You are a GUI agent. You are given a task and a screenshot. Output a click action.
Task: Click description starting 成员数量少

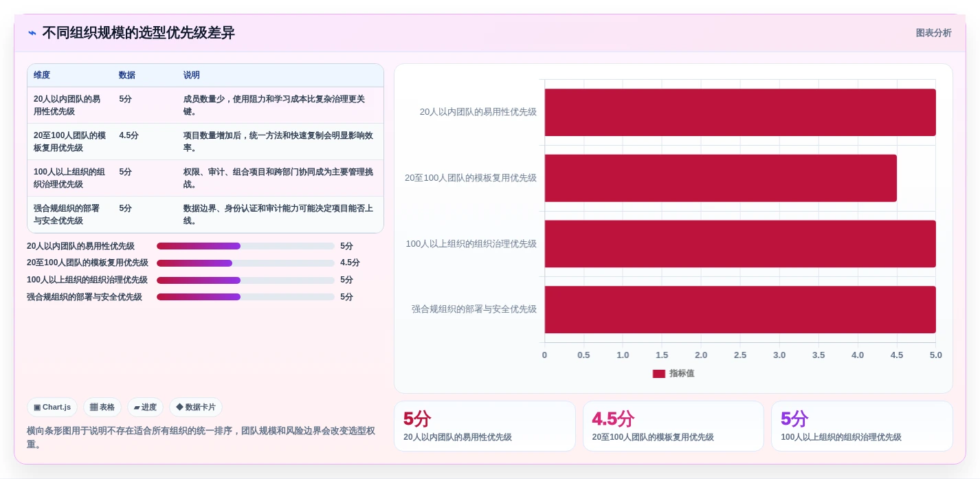[278, 105]
